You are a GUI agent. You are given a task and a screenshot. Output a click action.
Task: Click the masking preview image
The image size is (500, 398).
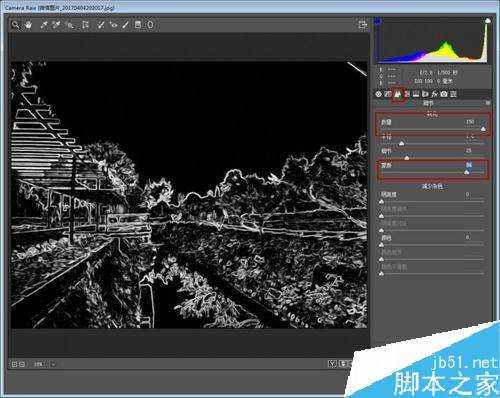click(189, 195)
